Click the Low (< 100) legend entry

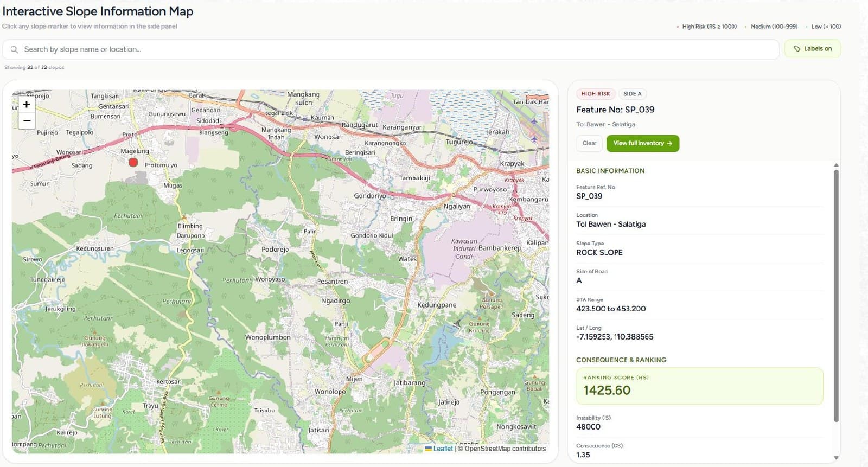tap(824, 27)
